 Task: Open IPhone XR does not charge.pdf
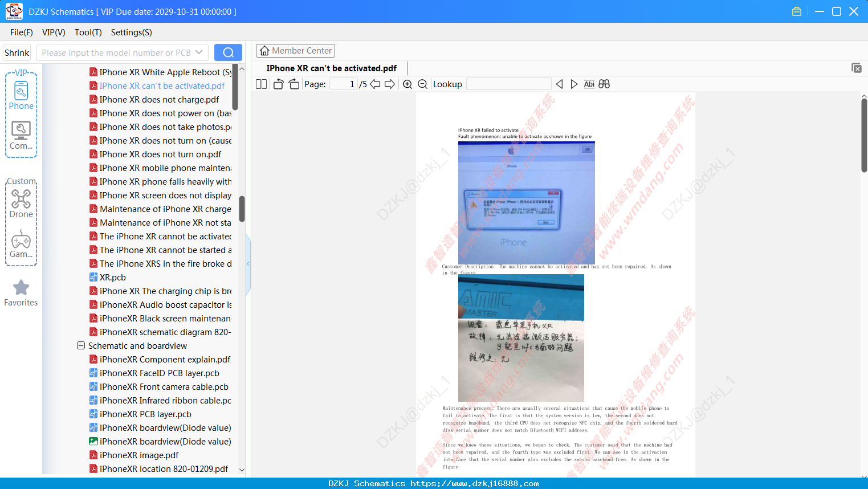click(x=154, y=100)
